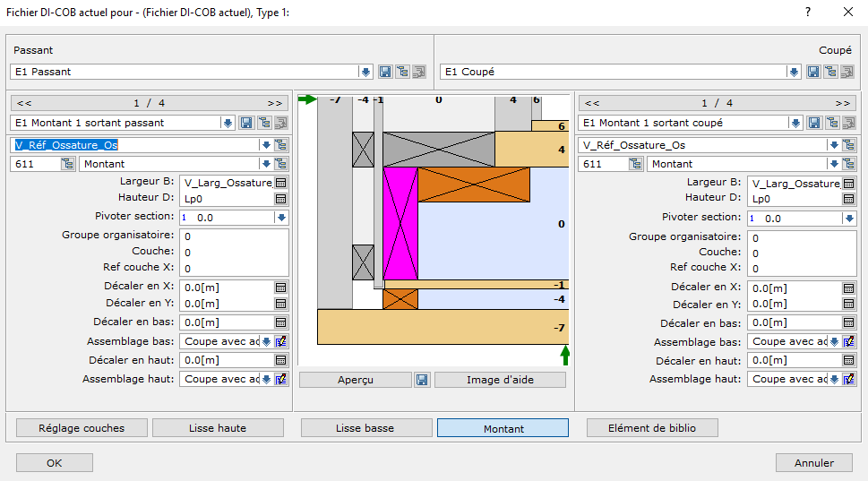Edit left Assemblage haut settings icon

tap(281, 379)
